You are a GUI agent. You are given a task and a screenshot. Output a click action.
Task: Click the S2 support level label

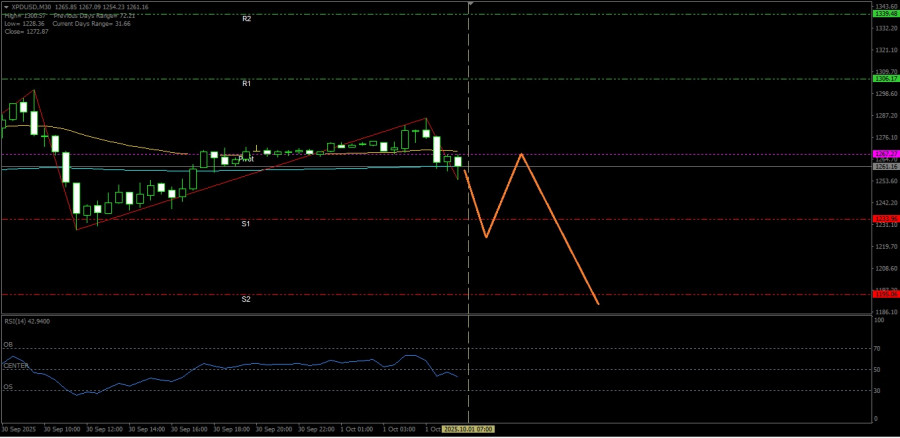pyautogui.click(x=246, y=299)
